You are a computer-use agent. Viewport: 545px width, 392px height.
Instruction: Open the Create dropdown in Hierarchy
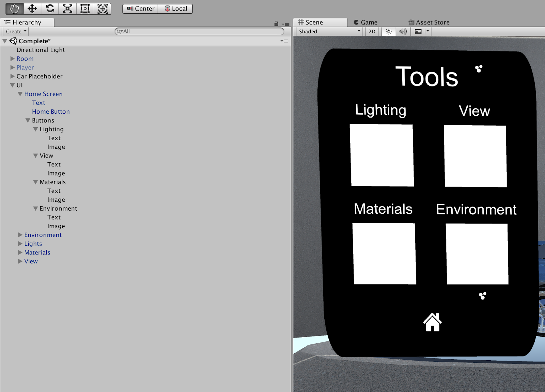click(16, 32)
